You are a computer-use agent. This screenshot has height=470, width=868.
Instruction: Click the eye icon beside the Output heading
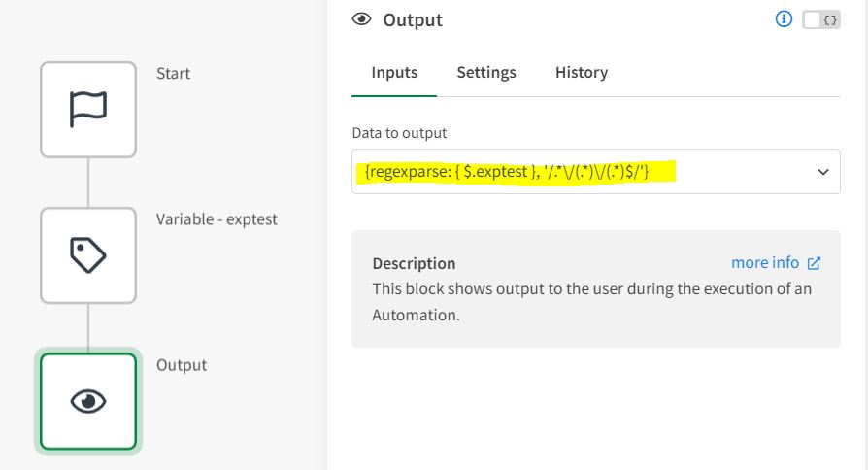pyautogui.click(x=362, y=19)
